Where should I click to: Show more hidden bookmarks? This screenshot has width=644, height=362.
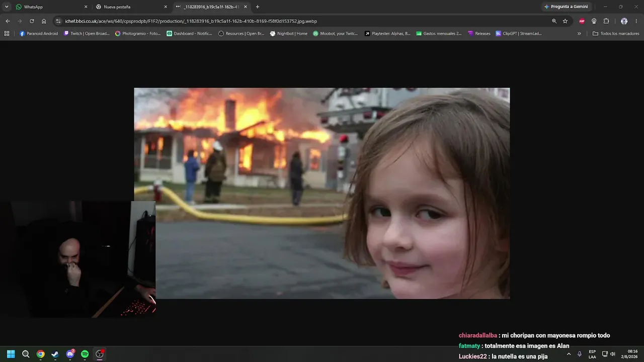(579, 34)
